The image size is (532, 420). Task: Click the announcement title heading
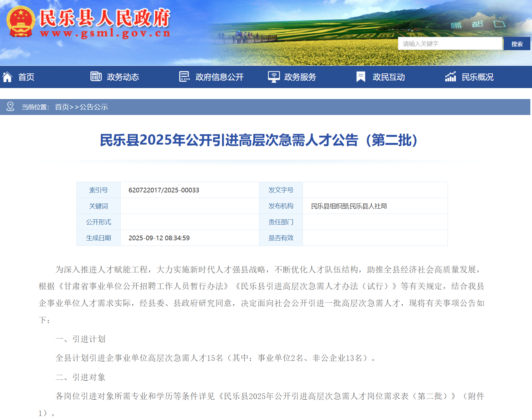click(258, 140)
